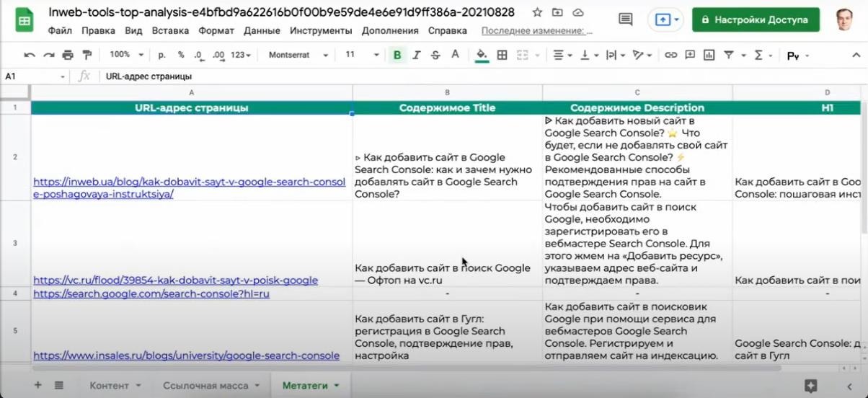Open the Input tools Ру dropdown
868x398 pixels.
tap(797, 56)
